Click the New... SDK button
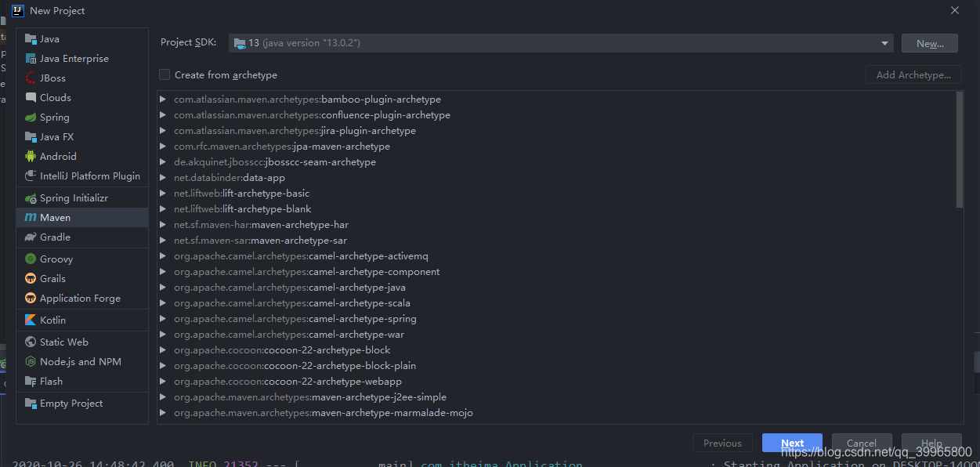 (930, 43)
